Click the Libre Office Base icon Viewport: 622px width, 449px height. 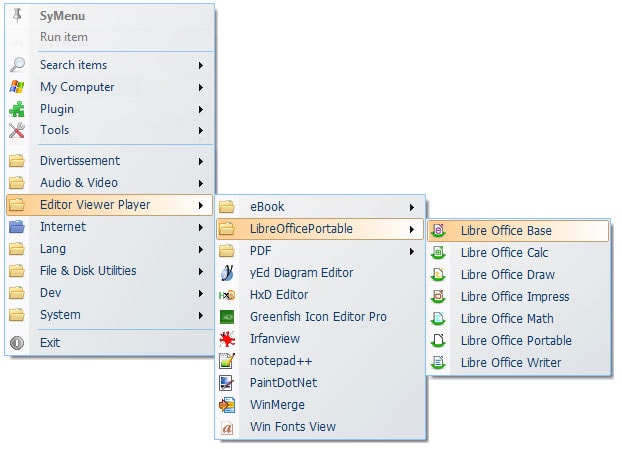pos(438,230)
